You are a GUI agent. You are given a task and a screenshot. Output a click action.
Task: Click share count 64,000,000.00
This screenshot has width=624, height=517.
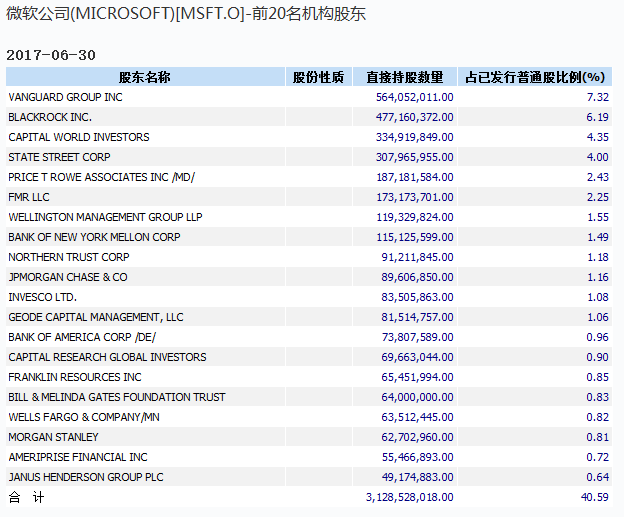(x=417, y=397)
